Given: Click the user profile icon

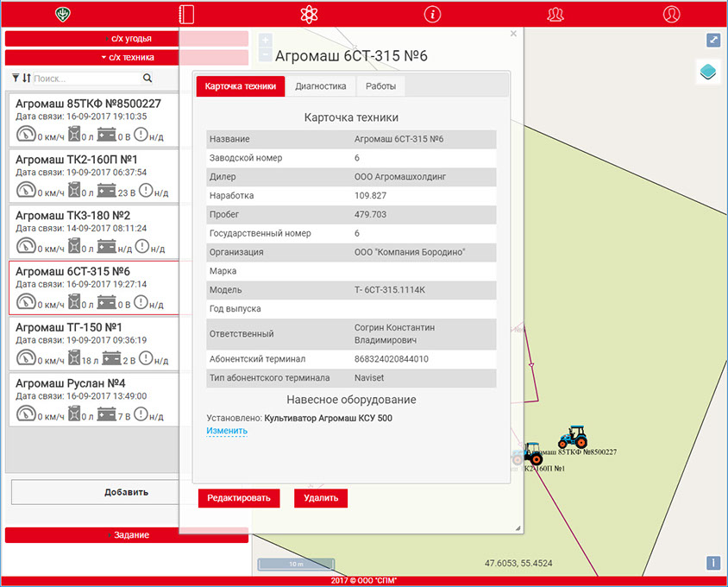Looking at the screenshot, I should tap(671, 14).
